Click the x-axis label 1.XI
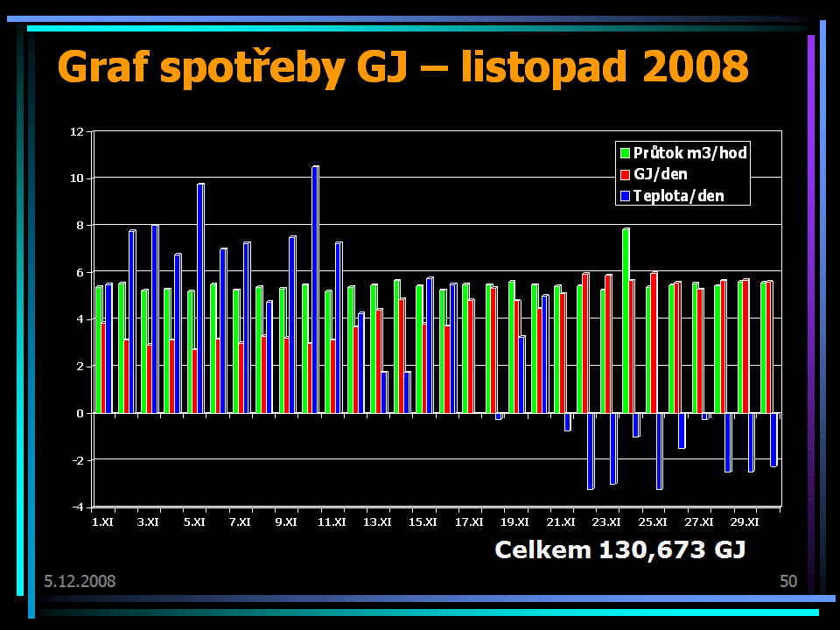The height and width of the screenshot is (630, 840). click(101, 522)
